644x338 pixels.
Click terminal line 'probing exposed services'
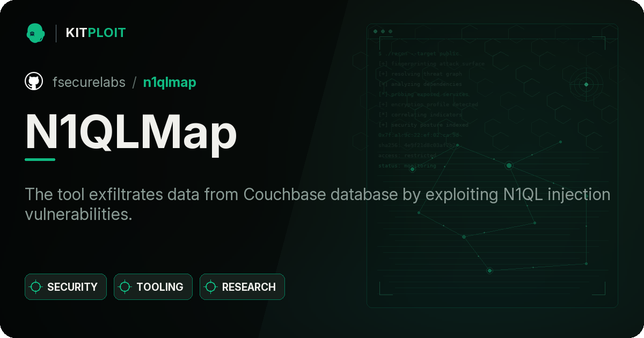tap(423, 94)
